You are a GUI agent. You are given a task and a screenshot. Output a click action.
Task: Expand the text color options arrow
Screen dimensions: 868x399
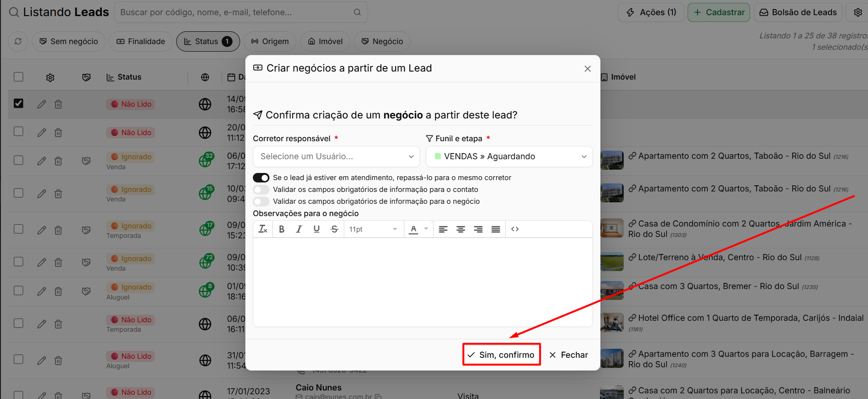426,229
